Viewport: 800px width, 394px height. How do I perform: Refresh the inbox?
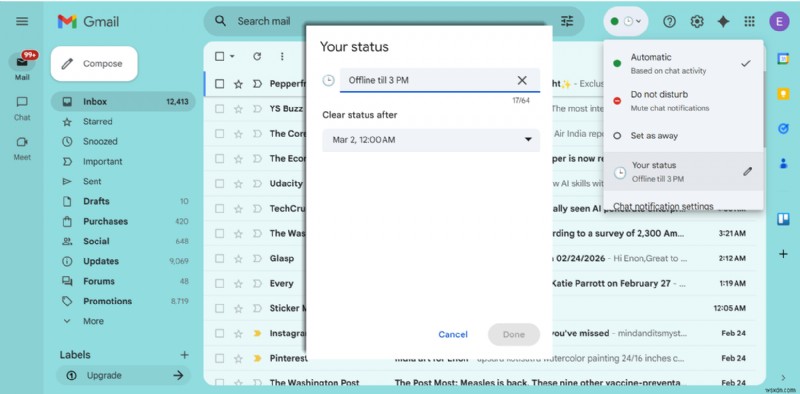pos(257,56)
